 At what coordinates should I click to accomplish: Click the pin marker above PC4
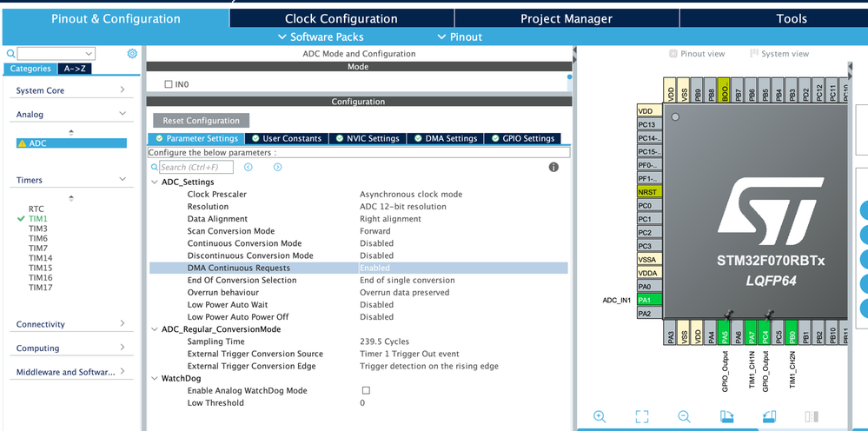coord(768,315)
